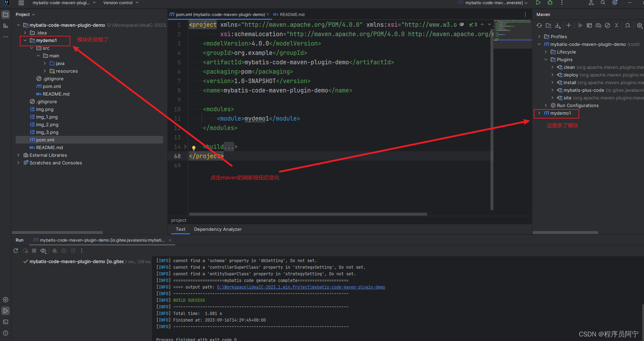Expand the resources folder
644x341 pixels.
point(45,71)
